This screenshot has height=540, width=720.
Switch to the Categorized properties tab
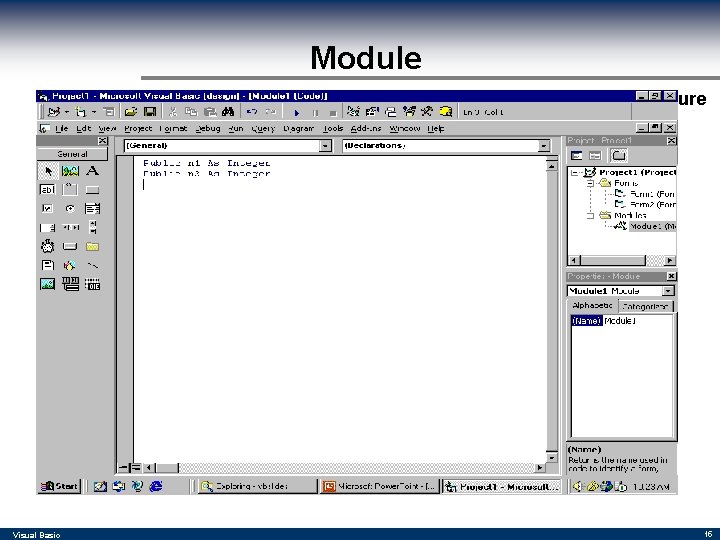pos(645,306)
